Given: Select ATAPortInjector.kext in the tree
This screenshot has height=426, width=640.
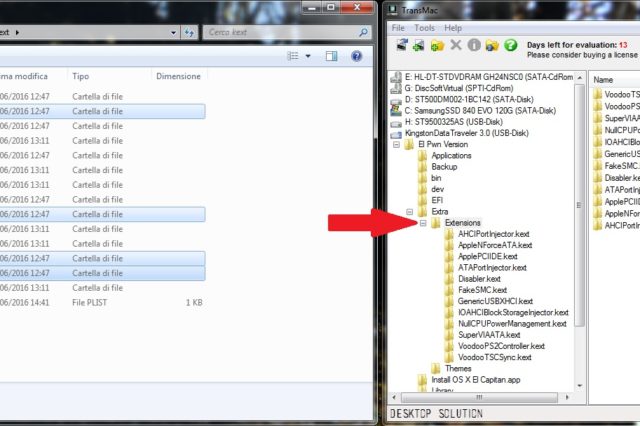Looking at the screenshot, I should (x=492, y=268).
